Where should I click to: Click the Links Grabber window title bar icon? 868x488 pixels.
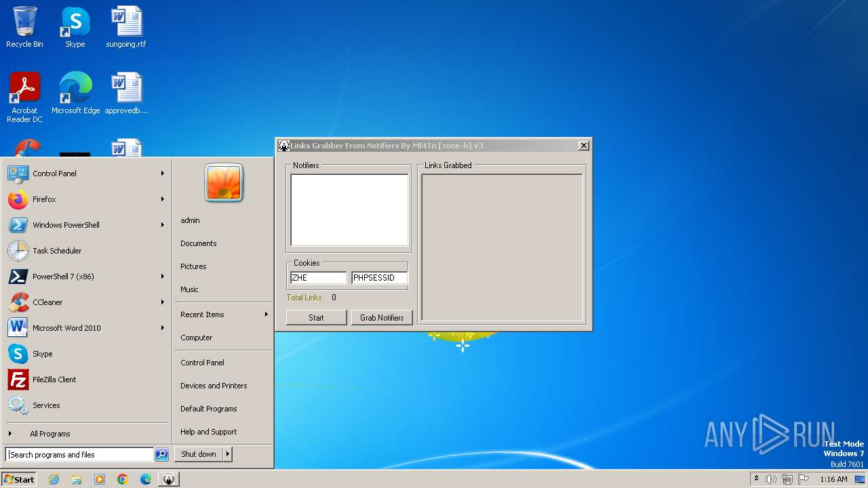284,146
